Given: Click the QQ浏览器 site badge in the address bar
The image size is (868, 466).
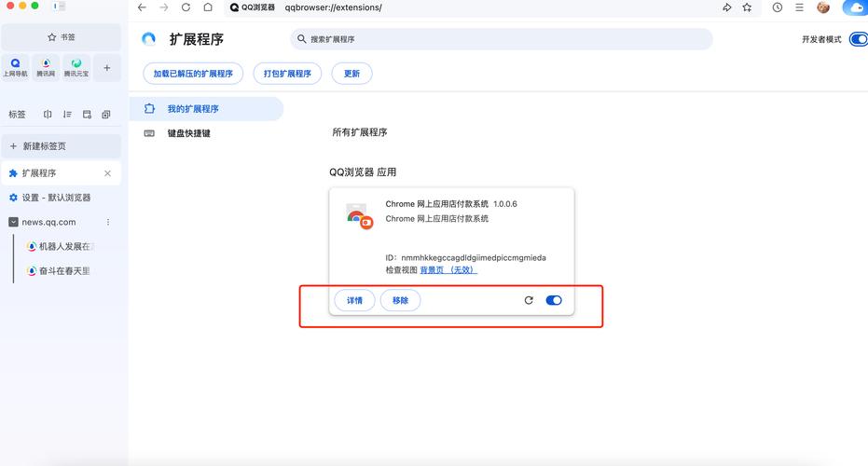Looking at the screenshot, I should [253, 7].
